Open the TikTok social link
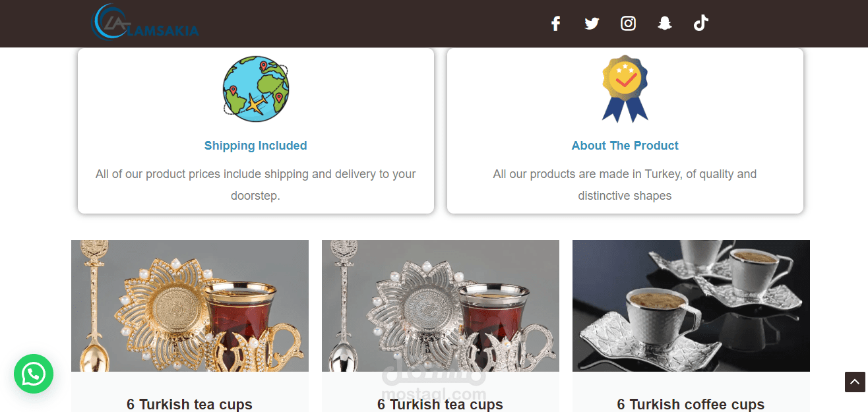This screenshot has width=868, height=412. tap(700, 24)
